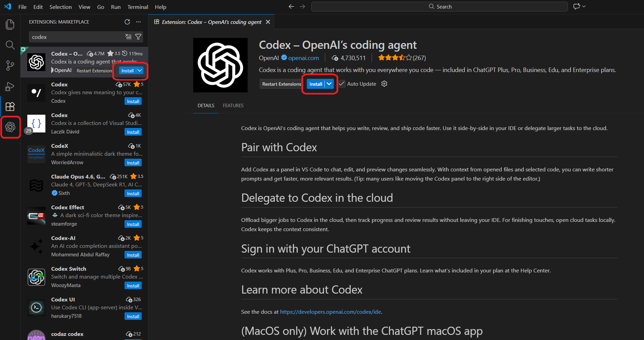Click Install in the Codex OpenAI list item
The width and height of the screenshot is (644, 340).
128,71
